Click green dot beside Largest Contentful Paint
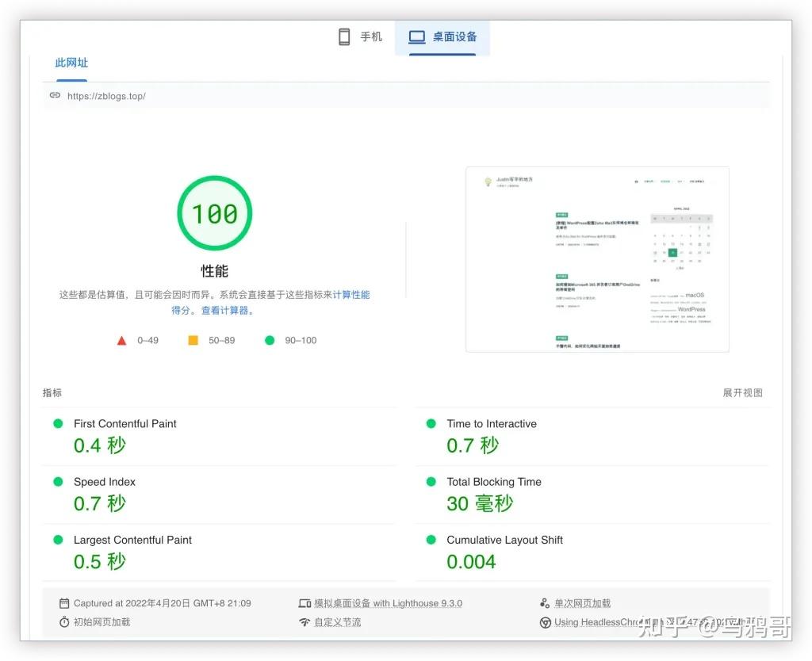Image resolution: width=812 pixels, height=661 pixels. tap(58, 540)
